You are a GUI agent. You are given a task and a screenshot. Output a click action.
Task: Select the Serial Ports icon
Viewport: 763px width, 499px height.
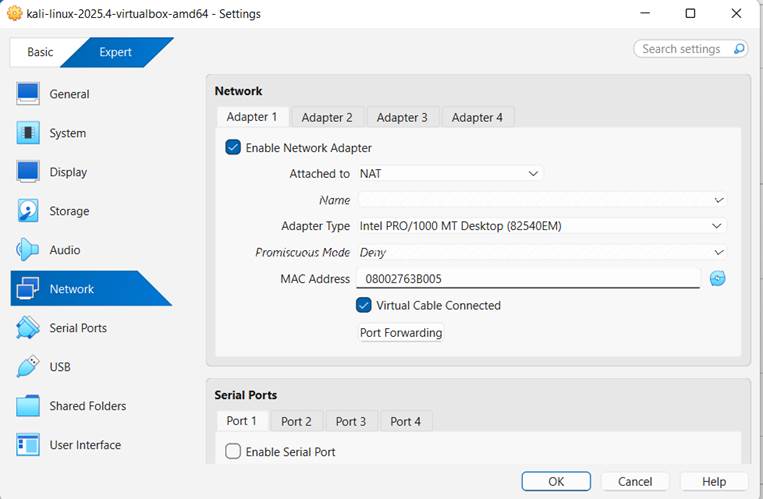[x=28, y=328]
